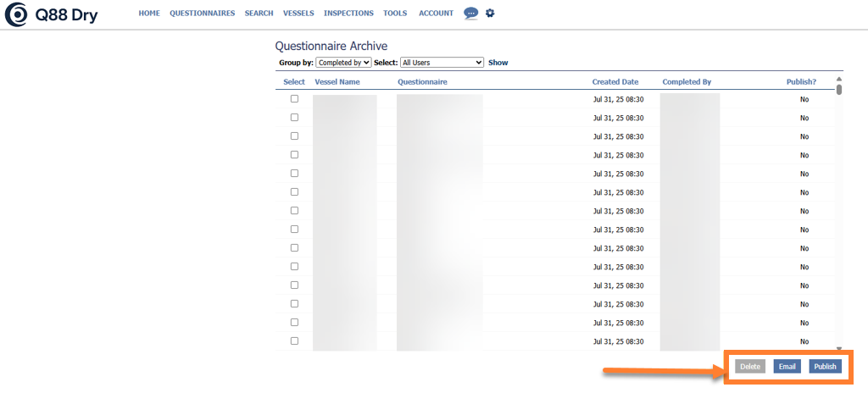
Task: Select the last visible row checkbox
Action: pyautogui.click(x=294, y=341)
